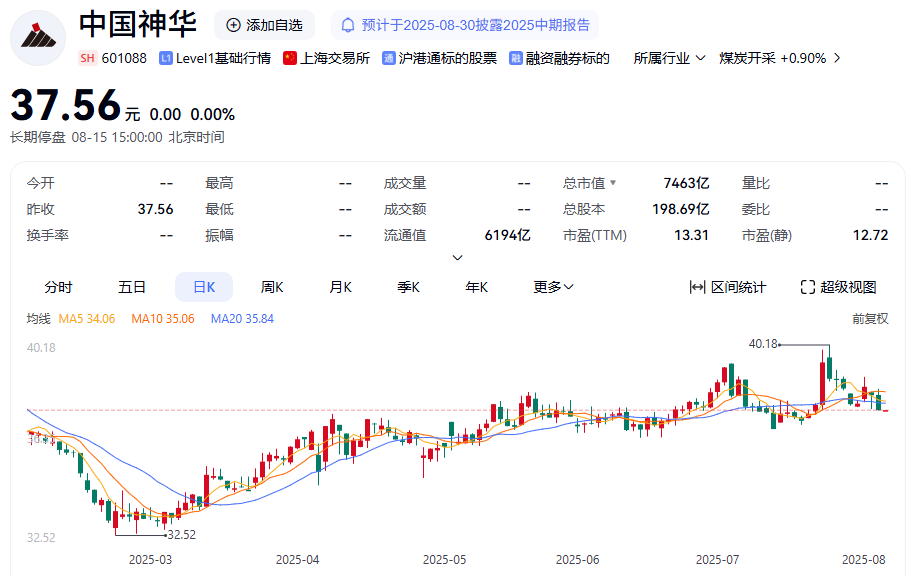Open 超级视图 fullscreen view
This screenshot has width=910, height=577.
[838, 287]
